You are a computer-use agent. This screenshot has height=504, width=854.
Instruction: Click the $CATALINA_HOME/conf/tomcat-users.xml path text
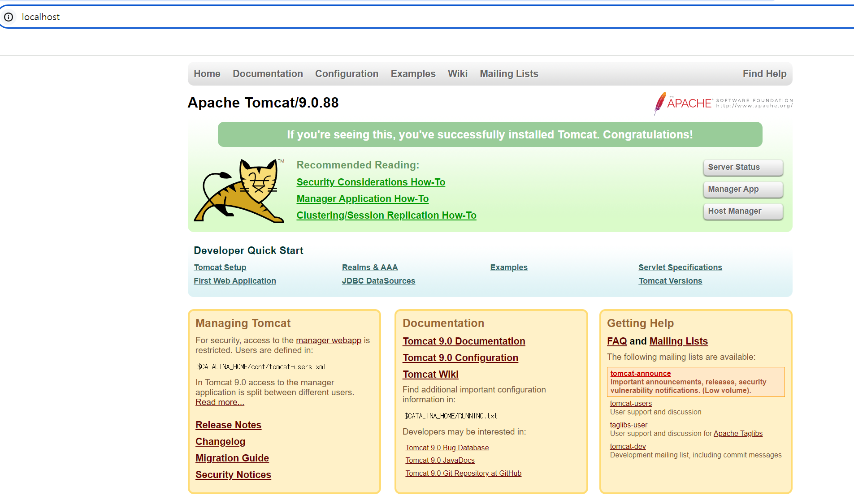click(x=261, y=367)
